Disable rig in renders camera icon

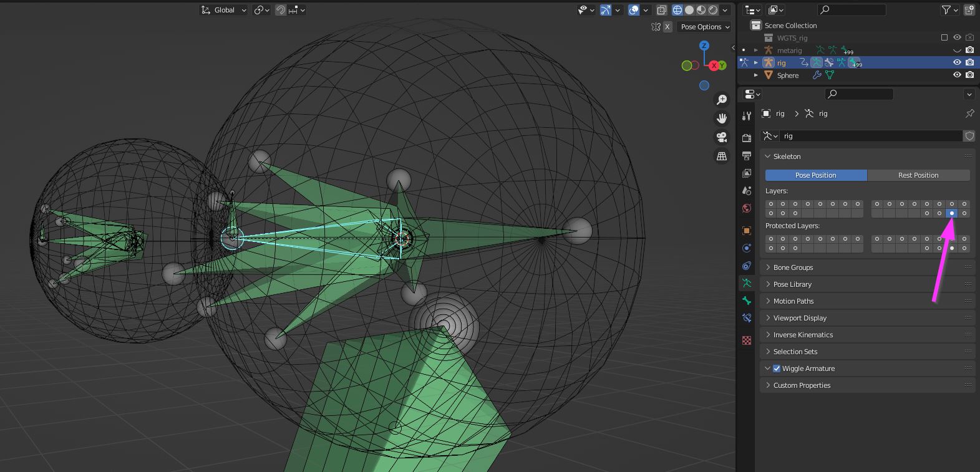[x=969, y=63]
